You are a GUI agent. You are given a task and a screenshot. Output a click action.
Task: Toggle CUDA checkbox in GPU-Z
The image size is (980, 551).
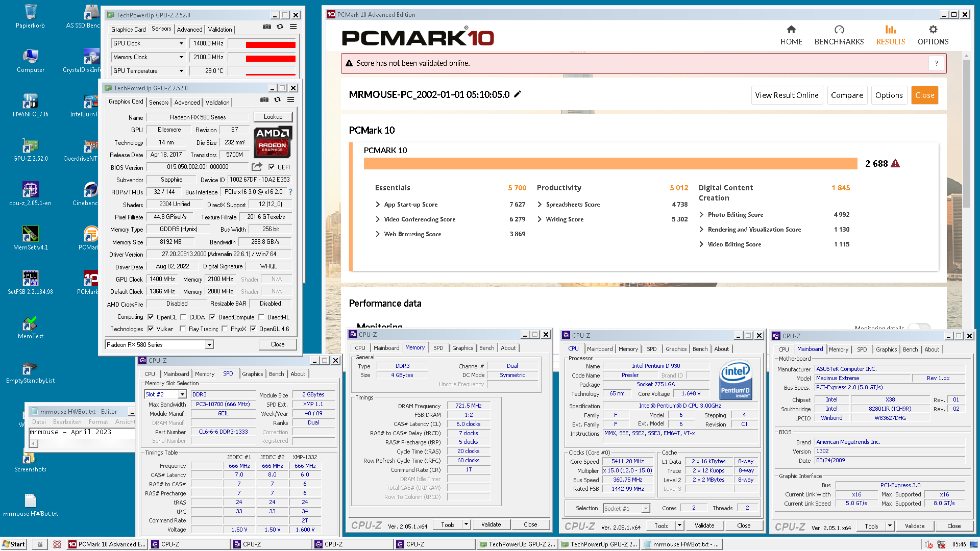pyautogui.click(x=183, y=317)
